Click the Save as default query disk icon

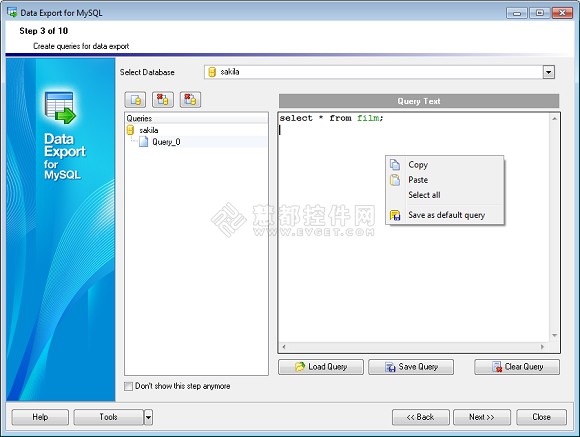(395, 215)
